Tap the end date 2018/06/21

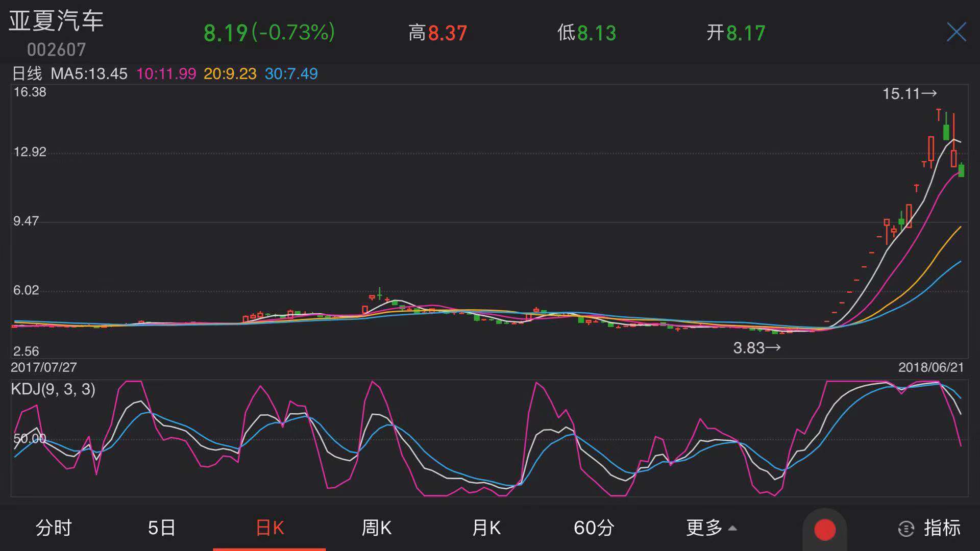[x=931, y=367]
